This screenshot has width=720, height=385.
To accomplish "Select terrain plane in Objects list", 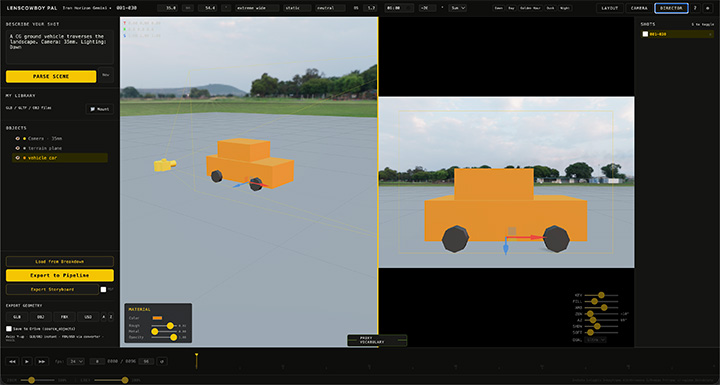I will pyautogui.click(x=60, y=148).
